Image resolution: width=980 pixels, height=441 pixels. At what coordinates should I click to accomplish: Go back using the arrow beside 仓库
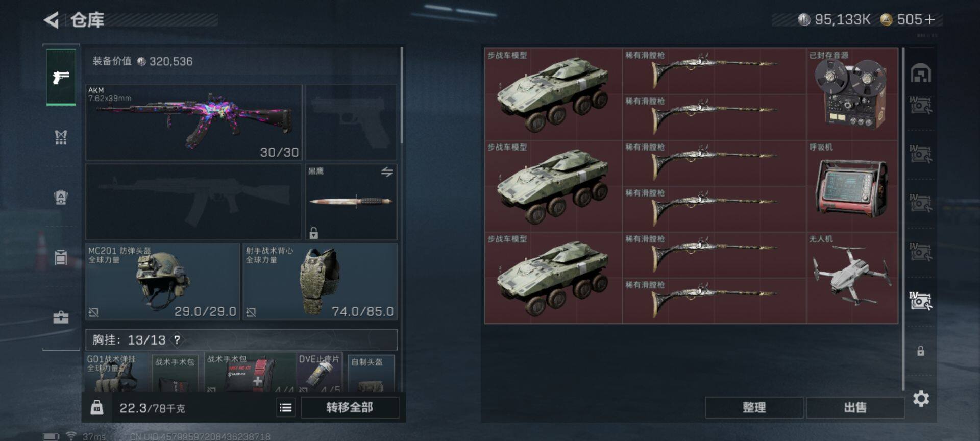(51, 20)
